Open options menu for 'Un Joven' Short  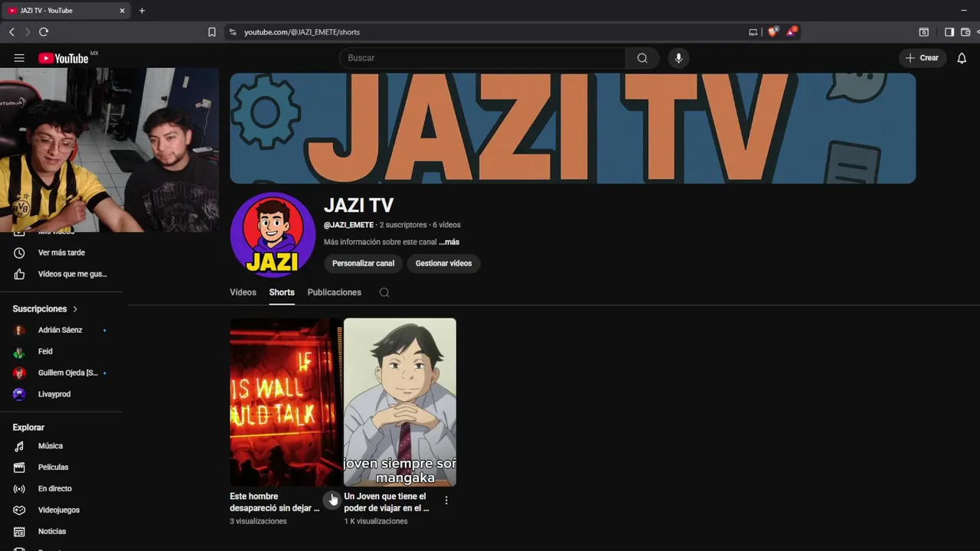pyautogui.click(x=446, y=500)
